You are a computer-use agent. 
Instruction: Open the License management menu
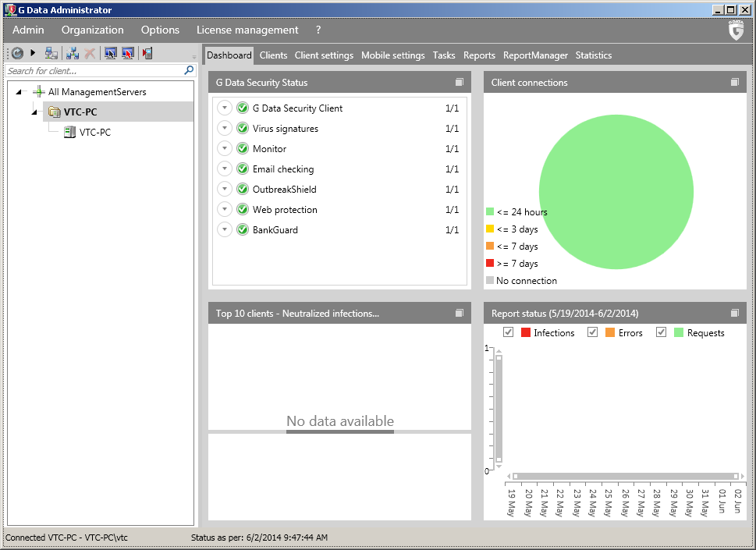pyautogui.click(x=247, y=30)
